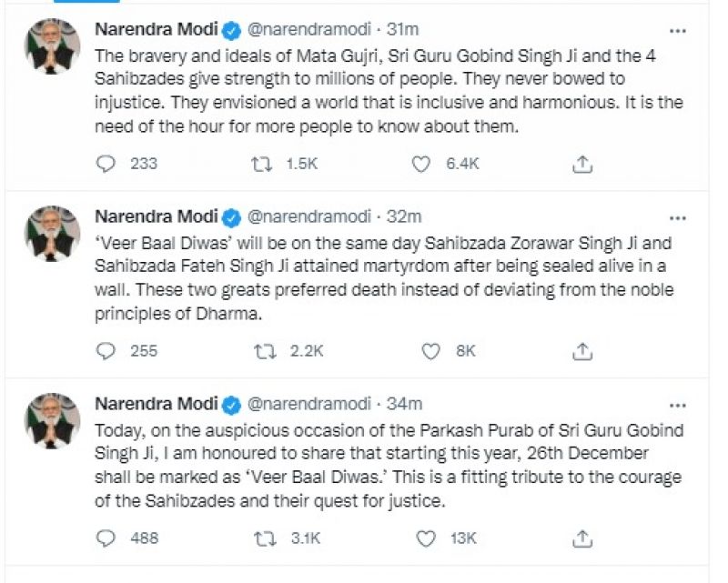Open more options on the 32m tweet
The height and width of the screenshot is (583, 728).
coord(678,217)
